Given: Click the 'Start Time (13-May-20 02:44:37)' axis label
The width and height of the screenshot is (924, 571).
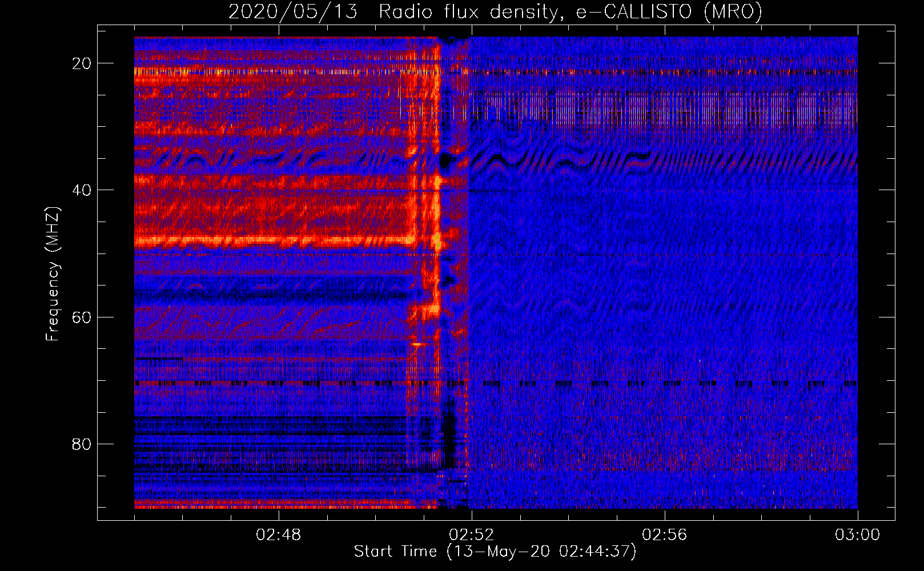Looking at the screenshot, I should [x=495, y=552].
